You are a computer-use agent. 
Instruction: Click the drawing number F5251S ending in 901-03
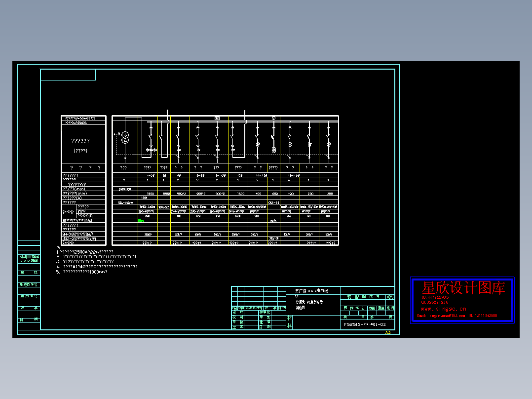pyautogui.click(x=365, y=324)
